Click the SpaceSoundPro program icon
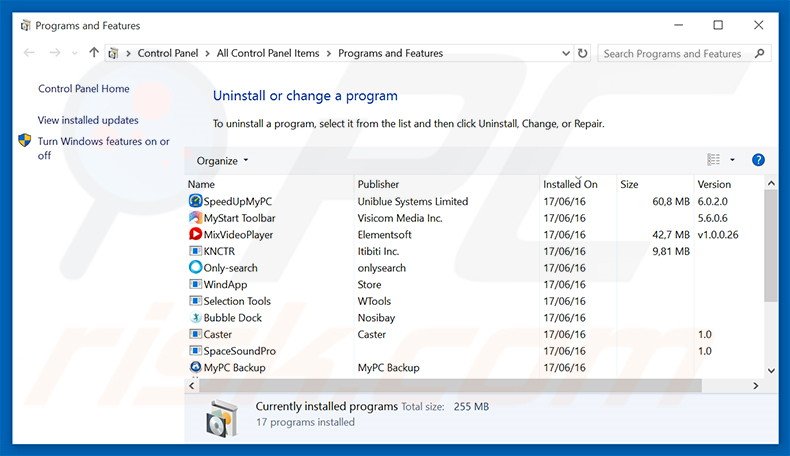 point(195,351)
